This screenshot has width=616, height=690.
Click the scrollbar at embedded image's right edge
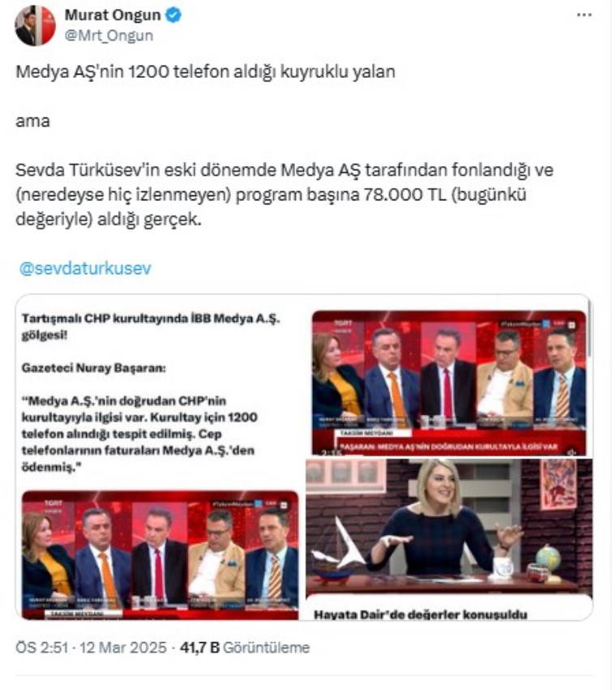pos(589,330)
